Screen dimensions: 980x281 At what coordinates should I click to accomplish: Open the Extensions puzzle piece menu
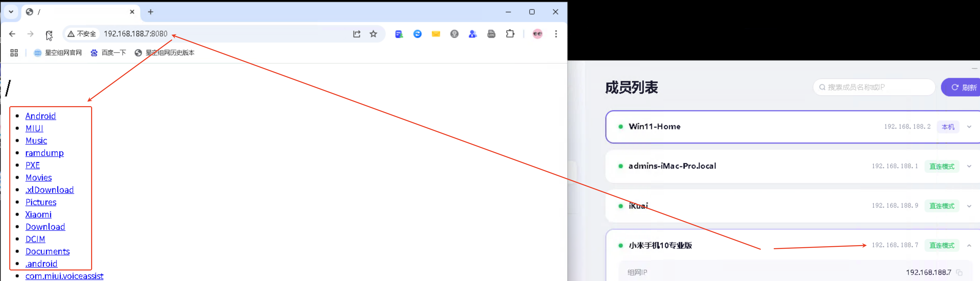pos(510,34)
